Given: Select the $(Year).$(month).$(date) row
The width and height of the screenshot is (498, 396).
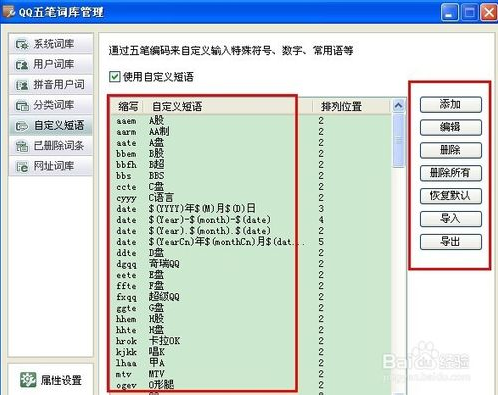Looking at the screenshot, I should (250, 231).
